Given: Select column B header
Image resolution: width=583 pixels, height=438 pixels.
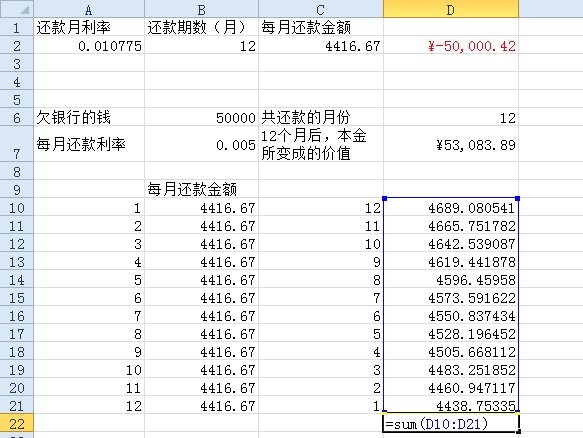Looking at the screenshot, I should pyautogui.click(x=202, y=9).
